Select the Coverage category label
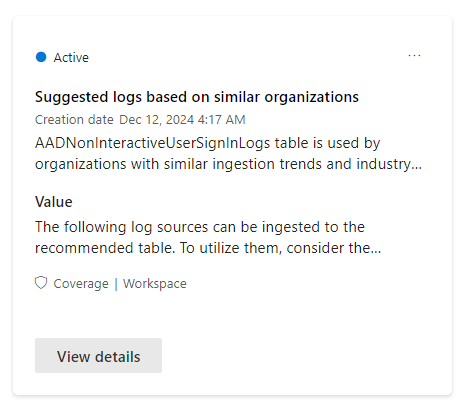The image size is (462, 407). [81, 284]
